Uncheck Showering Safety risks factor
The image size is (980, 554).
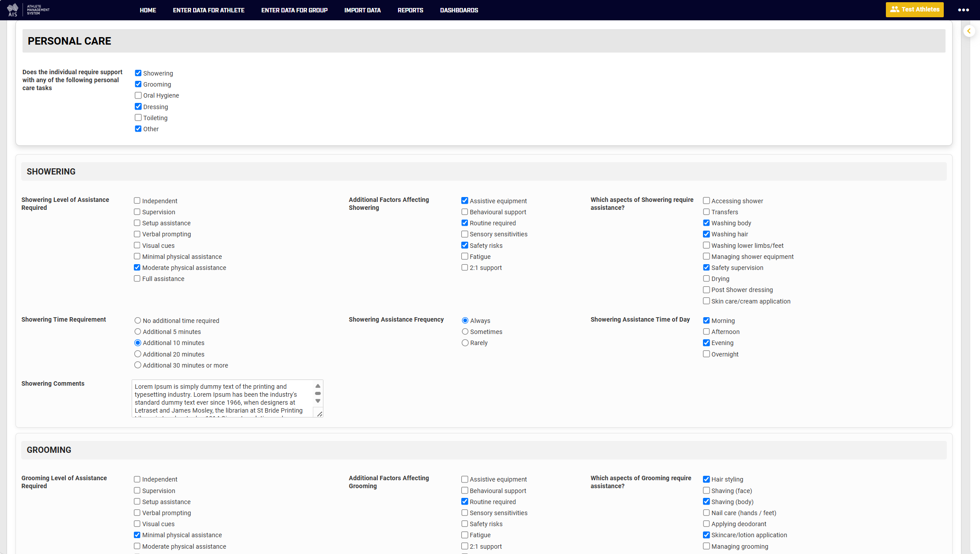(x=465, y=245)
